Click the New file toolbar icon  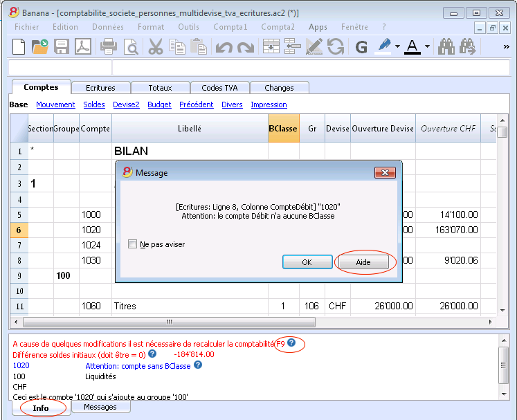pos(19,46)
